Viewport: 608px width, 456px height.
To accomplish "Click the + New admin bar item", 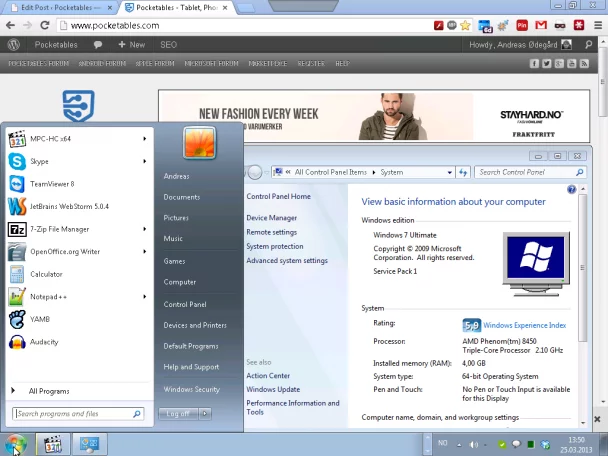I will pos(132,45).
